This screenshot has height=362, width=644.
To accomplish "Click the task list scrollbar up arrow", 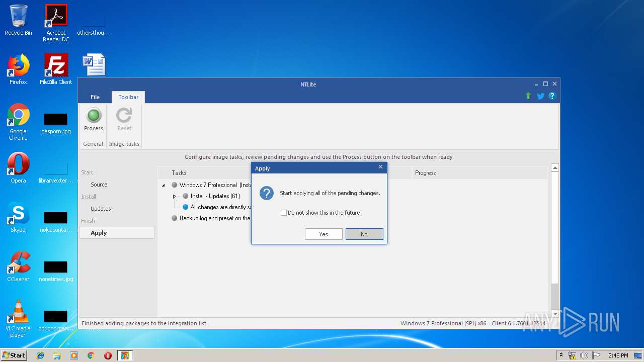I will point(554,168).
